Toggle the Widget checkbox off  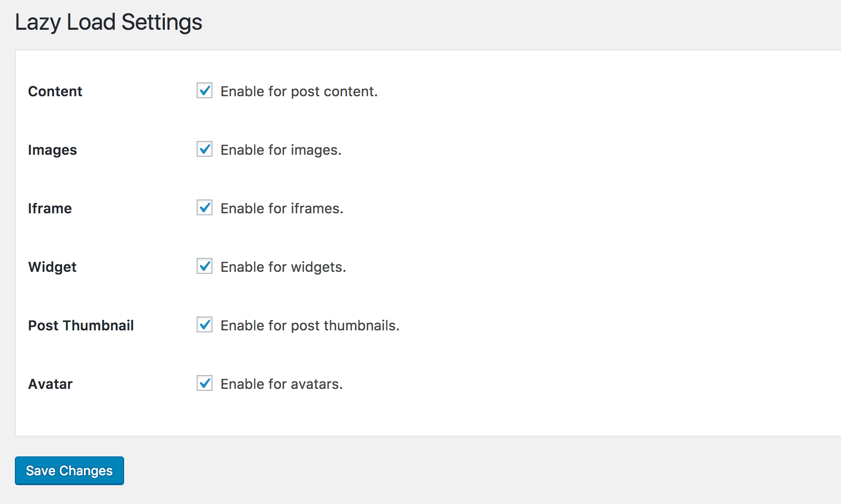pos(205,266)
